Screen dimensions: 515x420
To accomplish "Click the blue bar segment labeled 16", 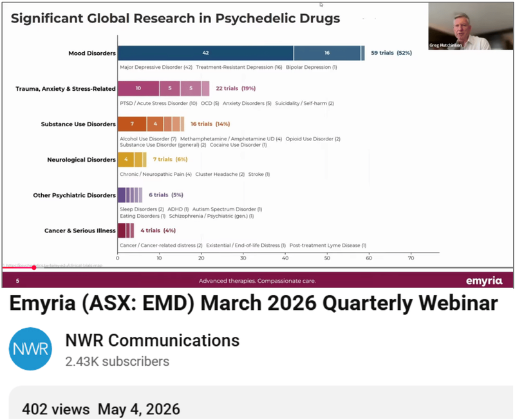I will 327,53.
